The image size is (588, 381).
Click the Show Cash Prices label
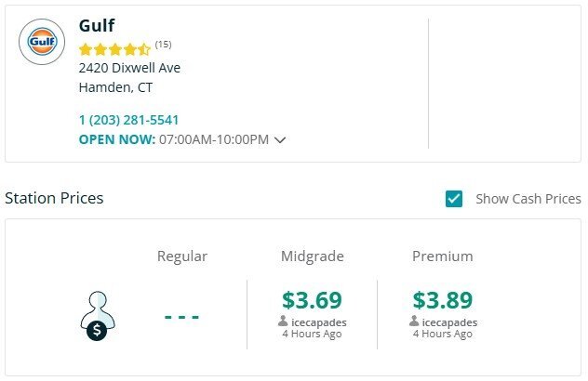(528, 199)
